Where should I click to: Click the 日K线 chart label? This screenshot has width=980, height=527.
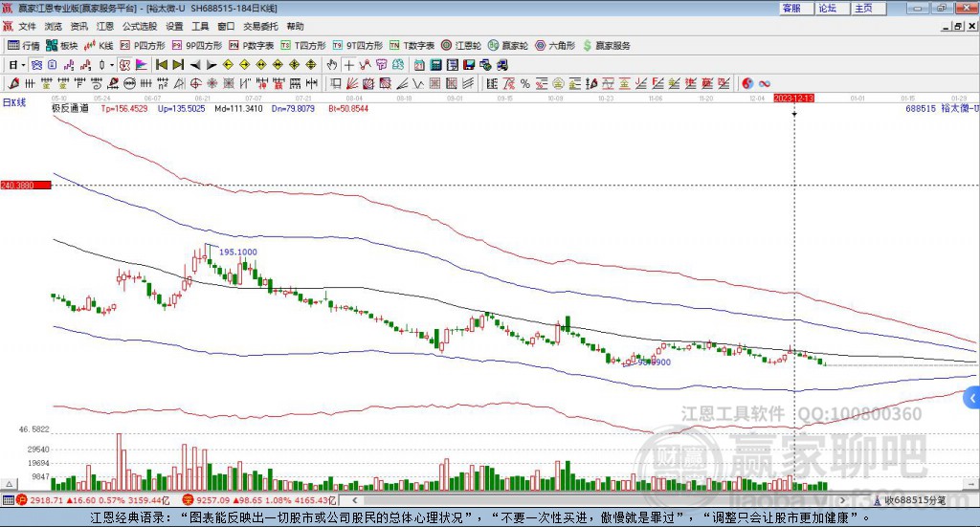click(14, 101)
